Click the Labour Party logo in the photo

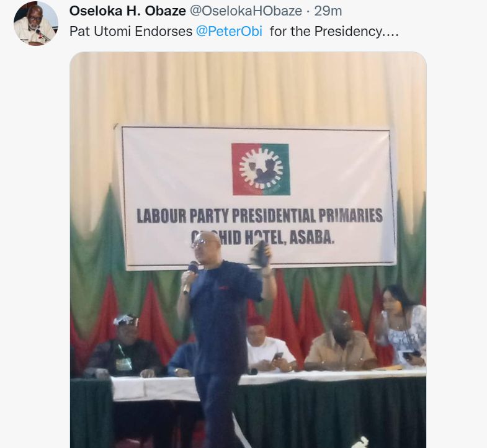click(261, 169)
